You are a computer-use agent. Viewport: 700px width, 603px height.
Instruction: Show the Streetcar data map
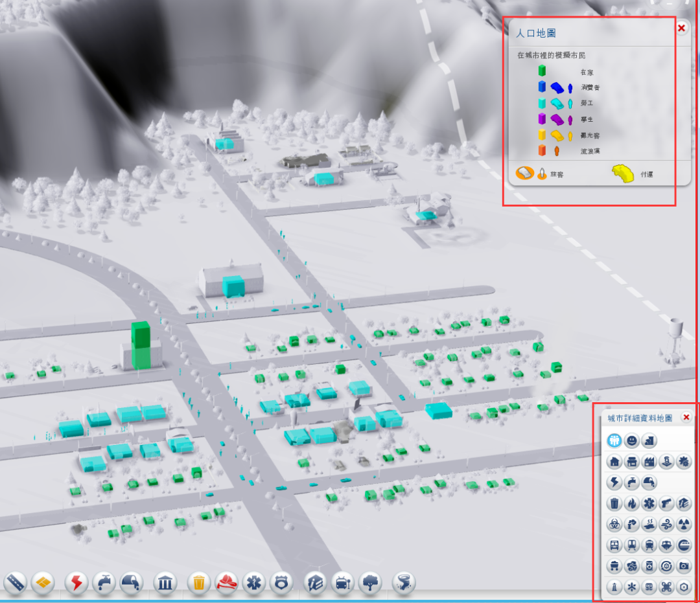click(x=632, y=545)
